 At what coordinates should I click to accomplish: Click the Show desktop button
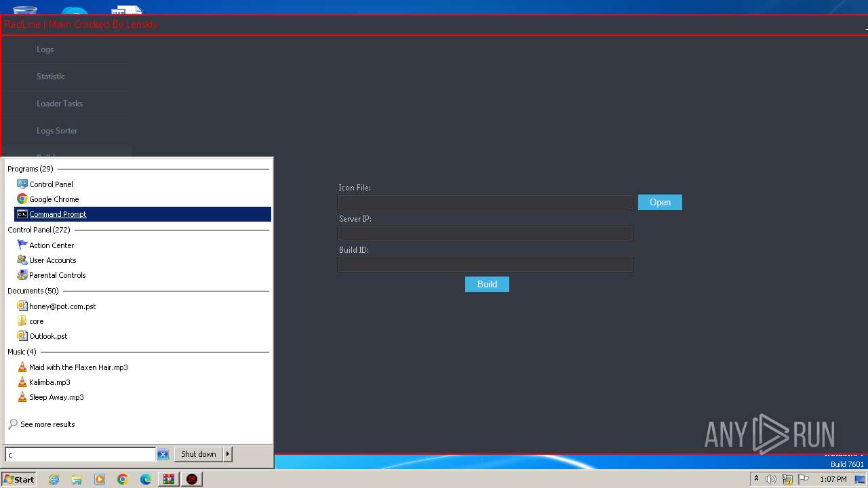tap(860, 479)
